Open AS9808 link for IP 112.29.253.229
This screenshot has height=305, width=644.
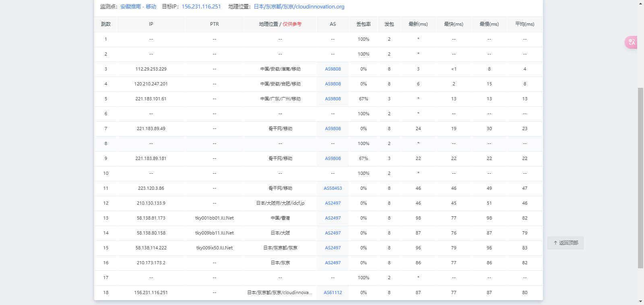click(332, 69)
